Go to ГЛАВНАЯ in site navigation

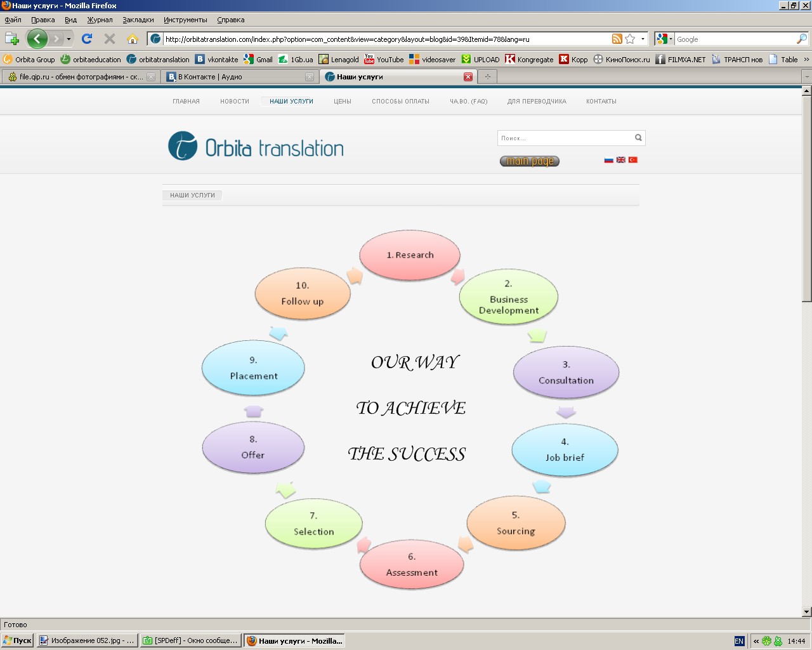tap(186, 102)
